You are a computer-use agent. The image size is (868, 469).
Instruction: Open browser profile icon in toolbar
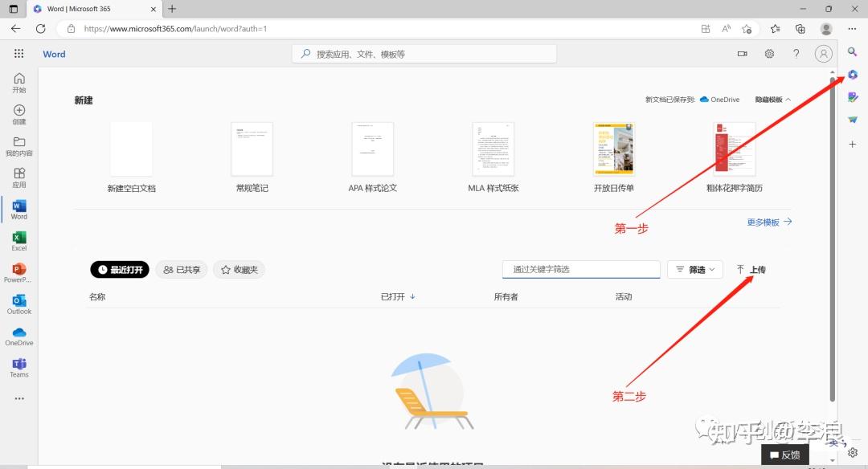pyautogui.click(x=826, y=29)
